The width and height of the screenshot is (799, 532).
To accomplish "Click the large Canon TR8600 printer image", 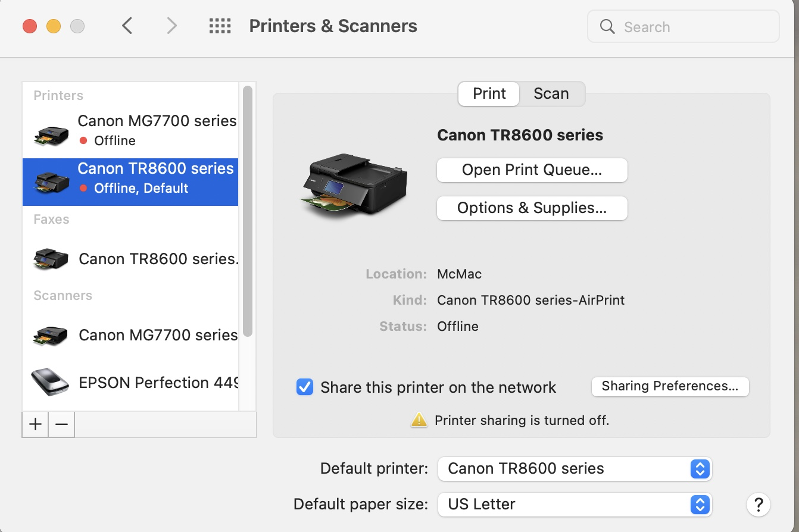I will click(354, 184).
